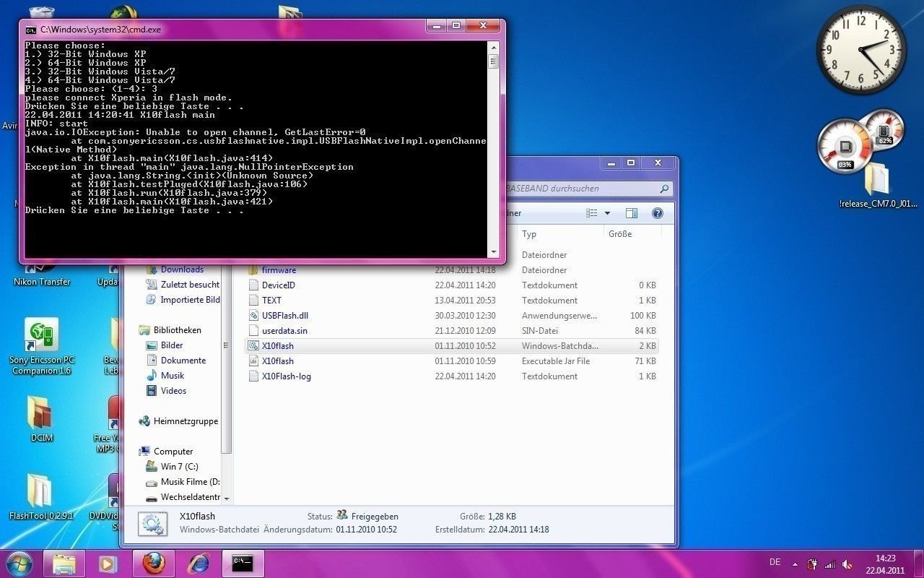924x578 pixels.
Task: Select the X10Flash-log text file icon
Action: point(253,376)
